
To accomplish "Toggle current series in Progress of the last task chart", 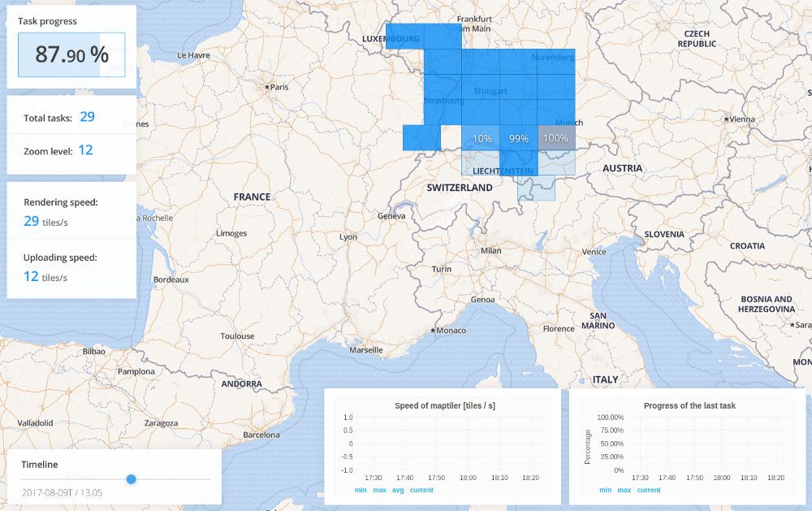I will click(x=649, y=490).
